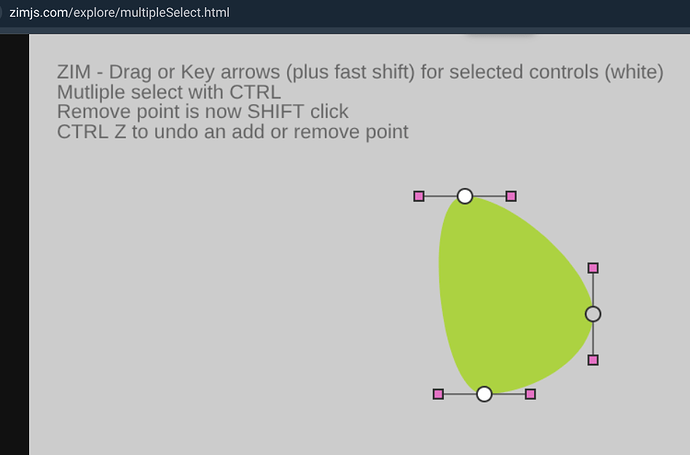Select the white control point atop the blob

(x=465, y=196)
